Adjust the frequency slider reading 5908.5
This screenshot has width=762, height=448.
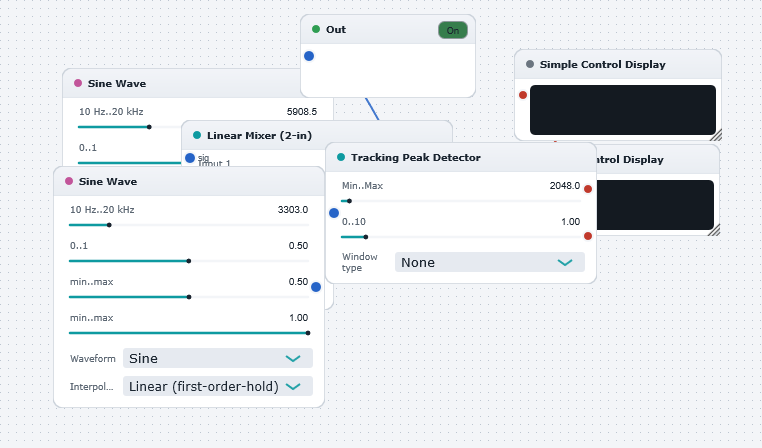129,127
